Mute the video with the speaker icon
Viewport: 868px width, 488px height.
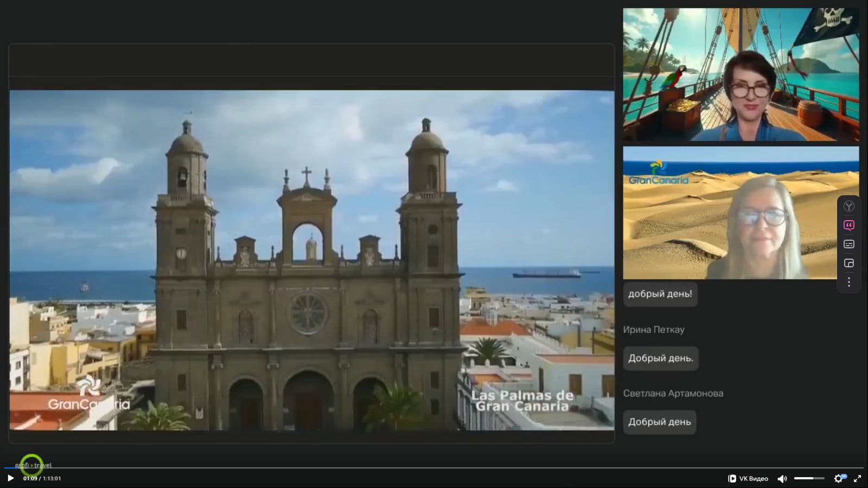[x=782, y=478]
